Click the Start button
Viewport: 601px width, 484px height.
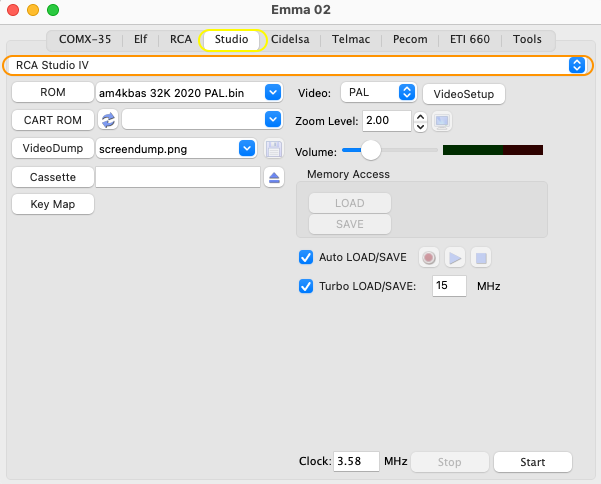tap(533, 462)
